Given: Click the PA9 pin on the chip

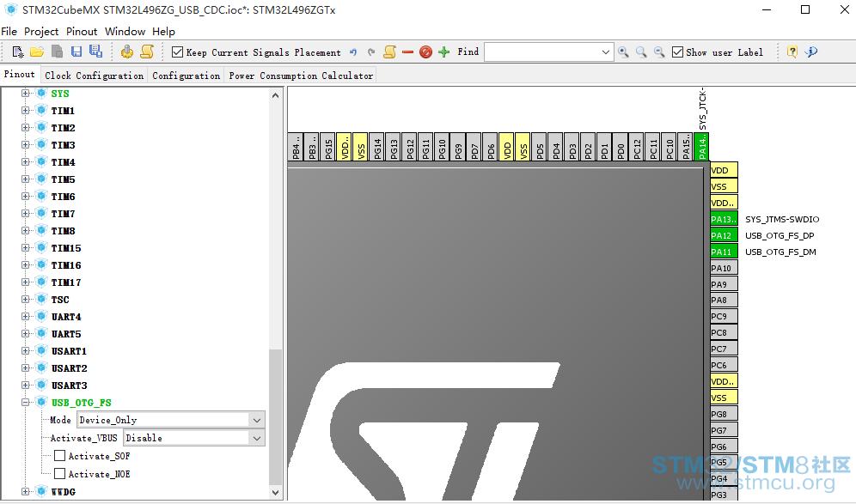Looking at the screenshot, I should click(724, 284).
